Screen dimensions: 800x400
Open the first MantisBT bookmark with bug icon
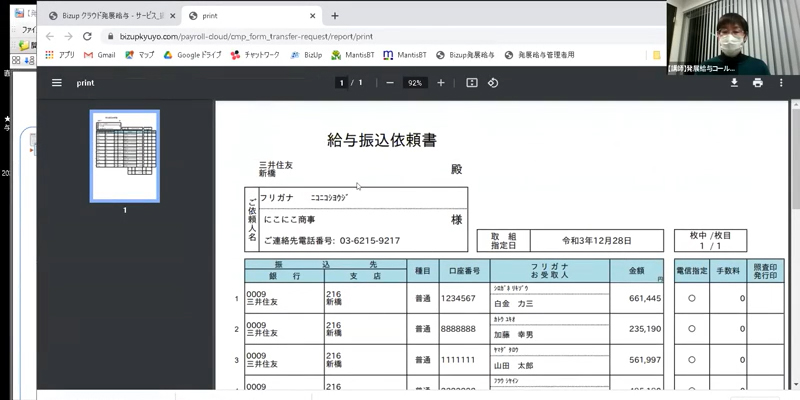coord(354,55)
